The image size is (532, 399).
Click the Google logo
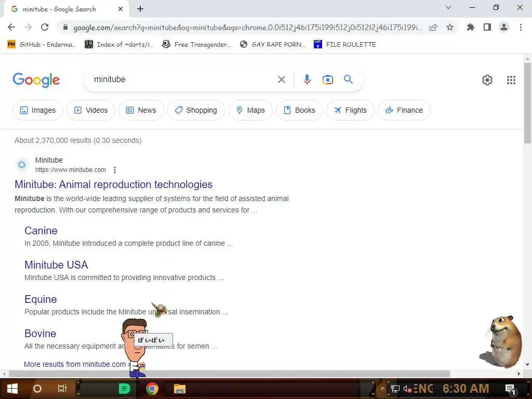click(x=36, y=80)
